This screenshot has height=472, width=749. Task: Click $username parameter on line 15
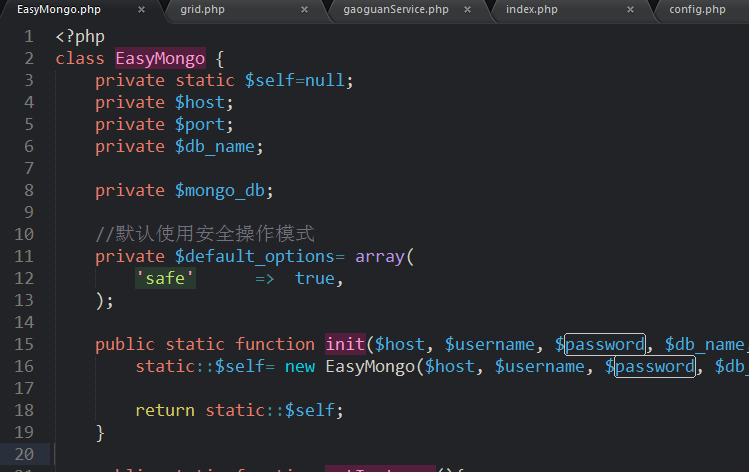coord(490,344)
